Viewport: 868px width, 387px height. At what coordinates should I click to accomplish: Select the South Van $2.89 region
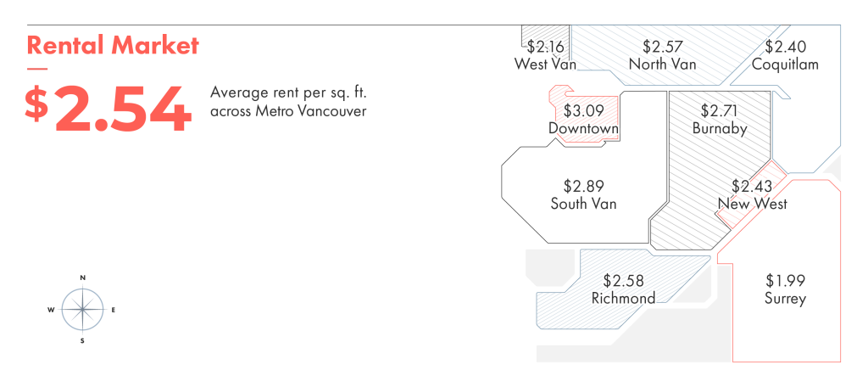click(x=583, y=194)
